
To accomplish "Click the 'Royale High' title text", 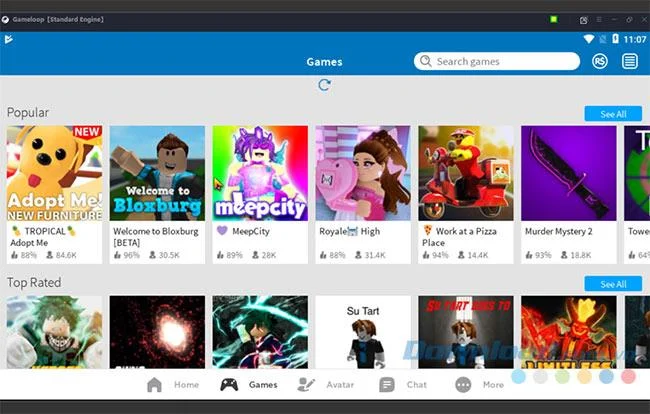I will (349, 231).
